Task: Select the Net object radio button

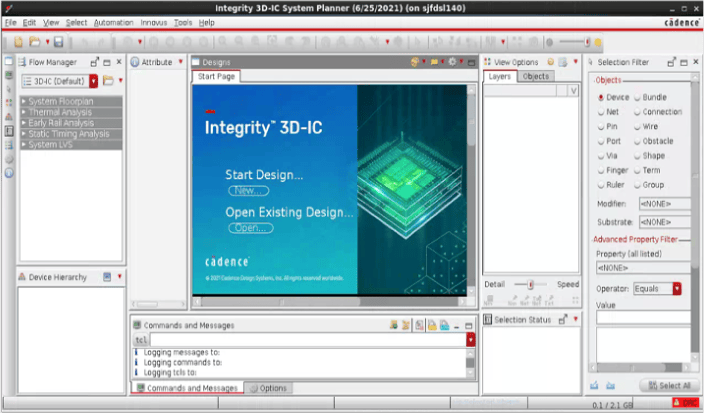Action: (601, 112)
